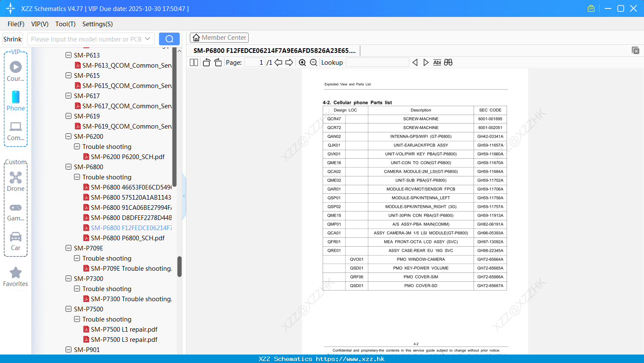Collapse the SM-P615 tree node
This screenshot has width=644, height=363.
click(69, 75)
